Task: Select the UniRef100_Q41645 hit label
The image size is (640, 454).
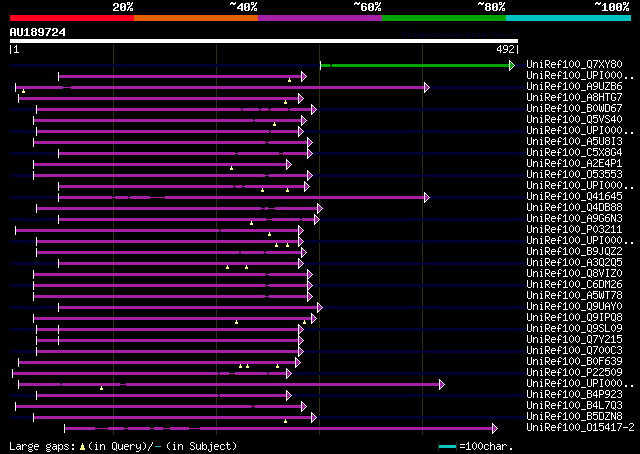Action: (x=574, y=196)
